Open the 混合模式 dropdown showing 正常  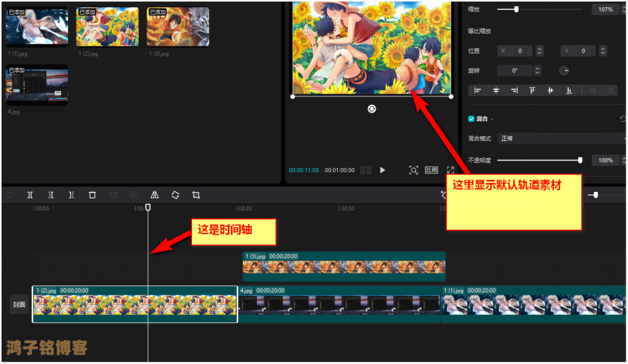tap(561, 138)
